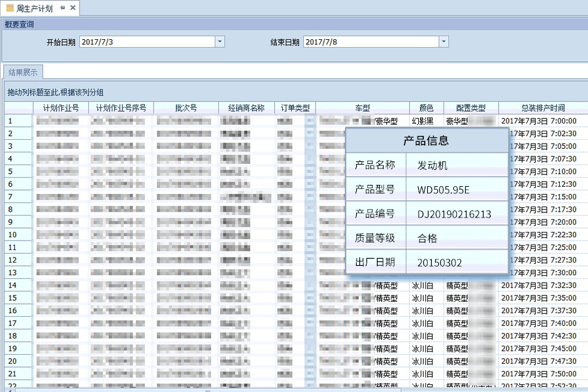Click the 产品名称 label in popup
Image resolution: width=588 pixels, height=392 pixels.
pos(375,165)
